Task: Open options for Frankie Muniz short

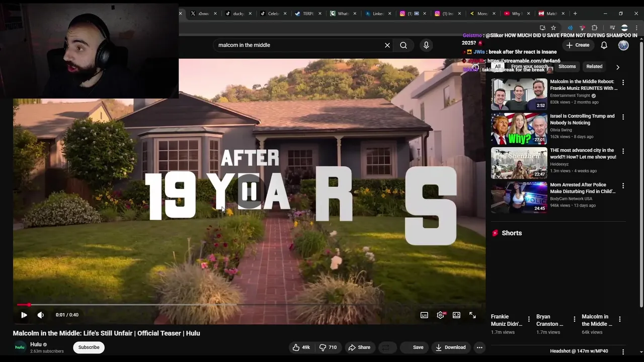Action: [x=528, y=319]
